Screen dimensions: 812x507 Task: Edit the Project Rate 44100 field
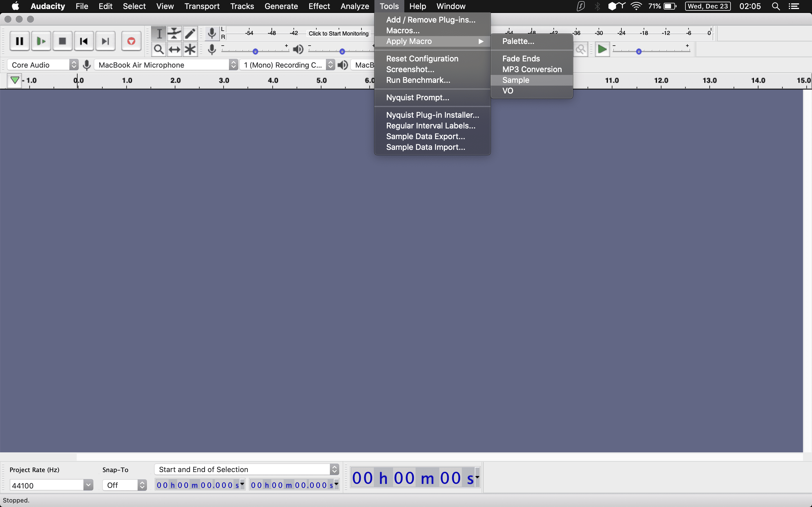click(47, 485)
